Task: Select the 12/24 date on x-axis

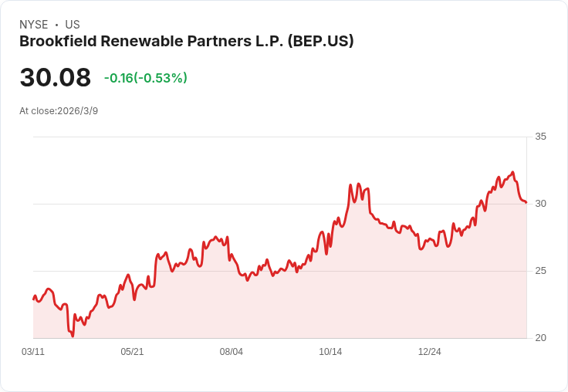Action: (x=430, y=352)
